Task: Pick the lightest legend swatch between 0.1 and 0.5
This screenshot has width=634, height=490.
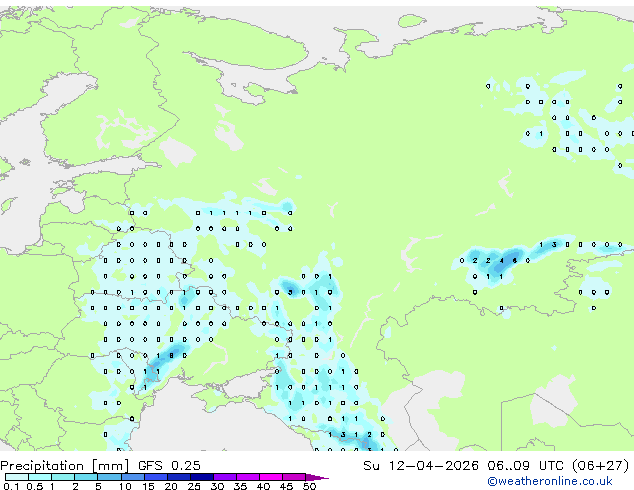Action: 17,477
